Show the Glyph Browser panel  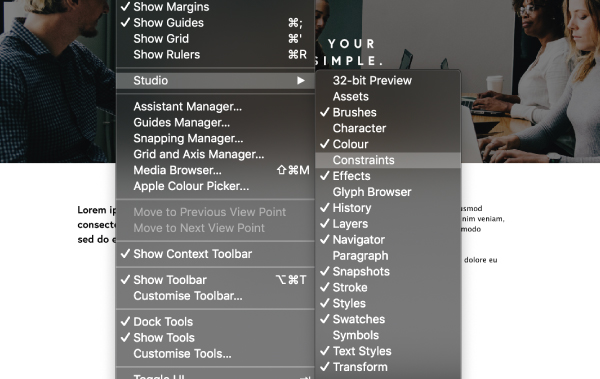[388, 192]
